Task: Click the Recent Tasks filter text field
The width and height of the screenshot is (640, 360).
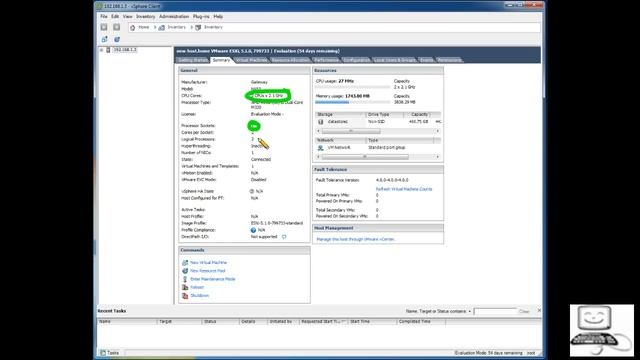Action: [x=495, y=311]
